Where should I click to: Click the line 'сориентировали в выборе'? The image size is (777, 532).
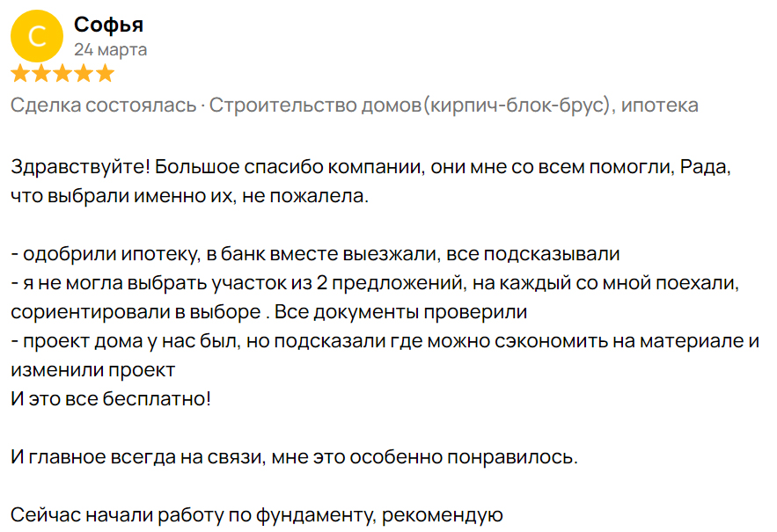tap(268, 312)
